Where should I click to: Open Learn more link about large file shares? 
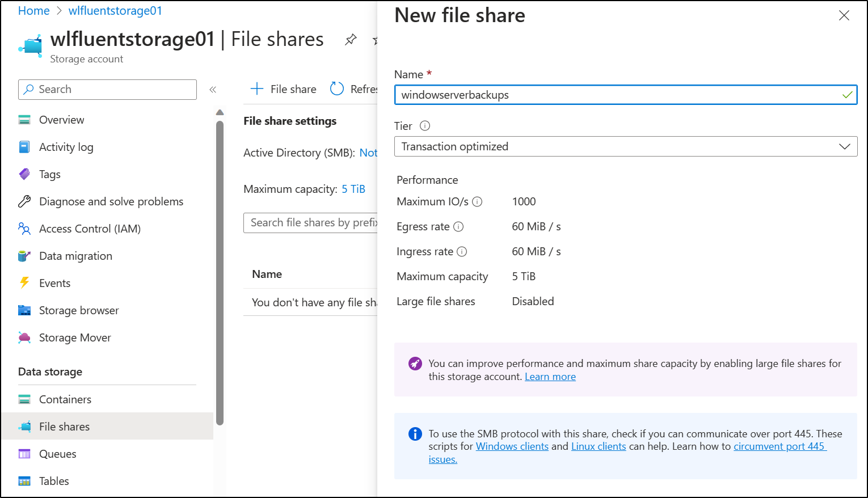(550, 377)
